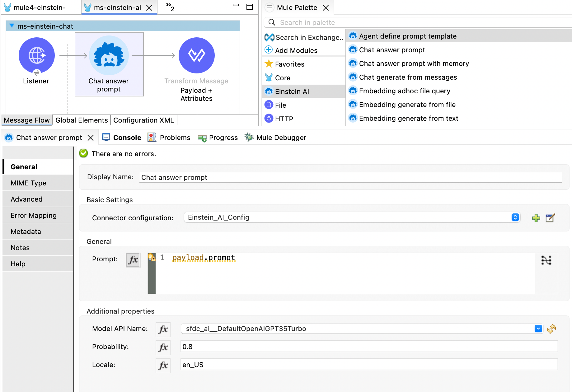Select the Listener component in the flow

click(37, 56)
